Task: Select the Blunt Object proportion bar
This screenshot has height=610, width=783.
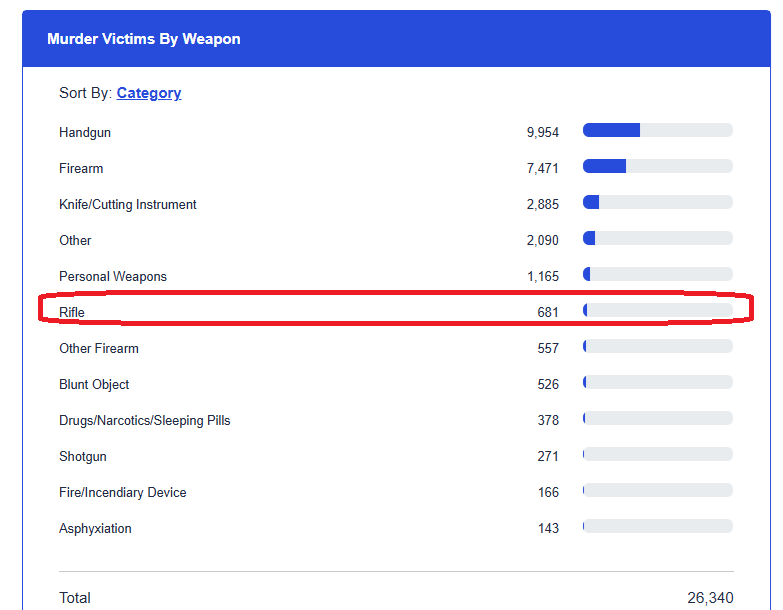Action: point(658,382)
